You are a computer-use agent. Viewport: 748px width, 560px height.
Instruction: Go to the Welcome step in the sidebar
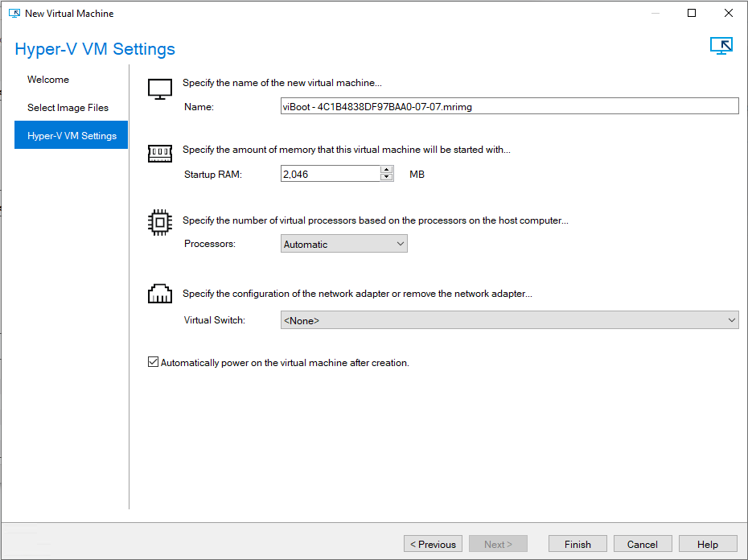click(48, 80)
